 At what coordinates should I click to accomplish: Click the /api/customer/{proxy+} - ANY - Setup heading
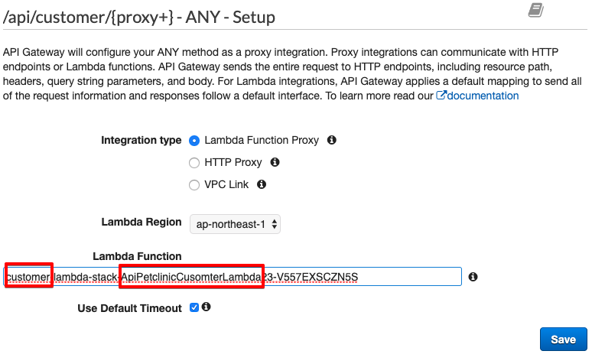tap(139, 18)
